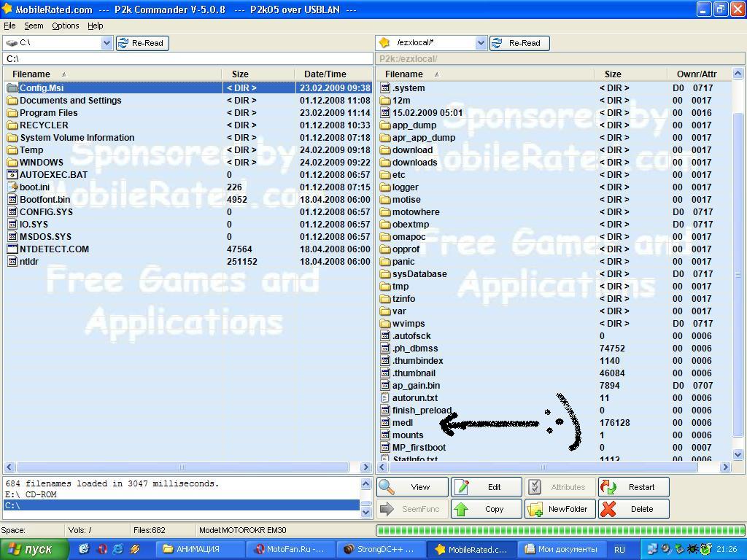Open the File menu
The image size is (747, 560).
(x=9, y=26)
